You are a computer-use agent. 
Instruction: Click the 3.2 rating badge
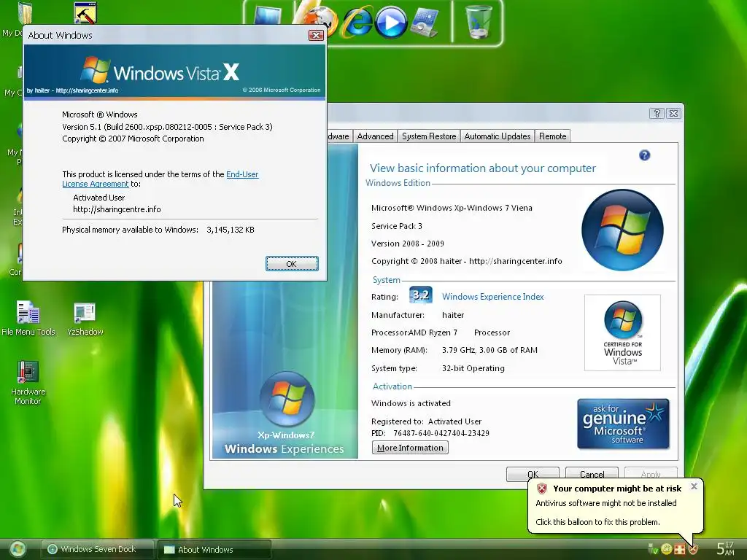pyautogui.click(x=421, y=295)
